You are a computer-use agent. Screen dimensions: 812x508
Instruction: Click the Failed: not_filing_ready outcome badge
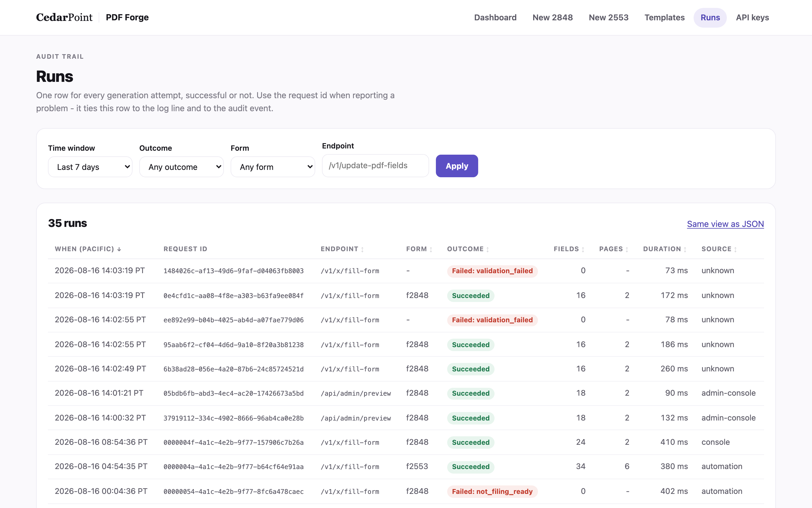click(x=492, y=492)
